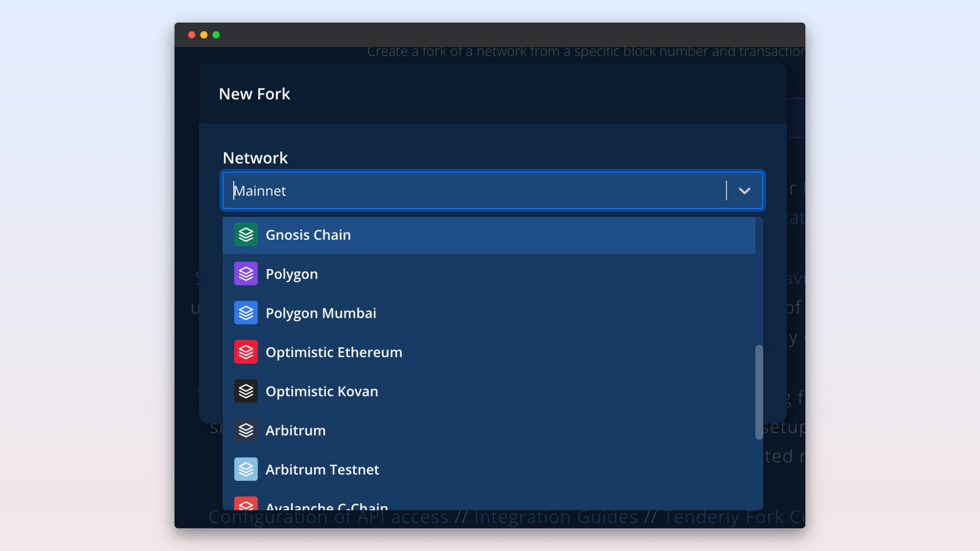Select Gnosis Chain from network list

(308, 235)
